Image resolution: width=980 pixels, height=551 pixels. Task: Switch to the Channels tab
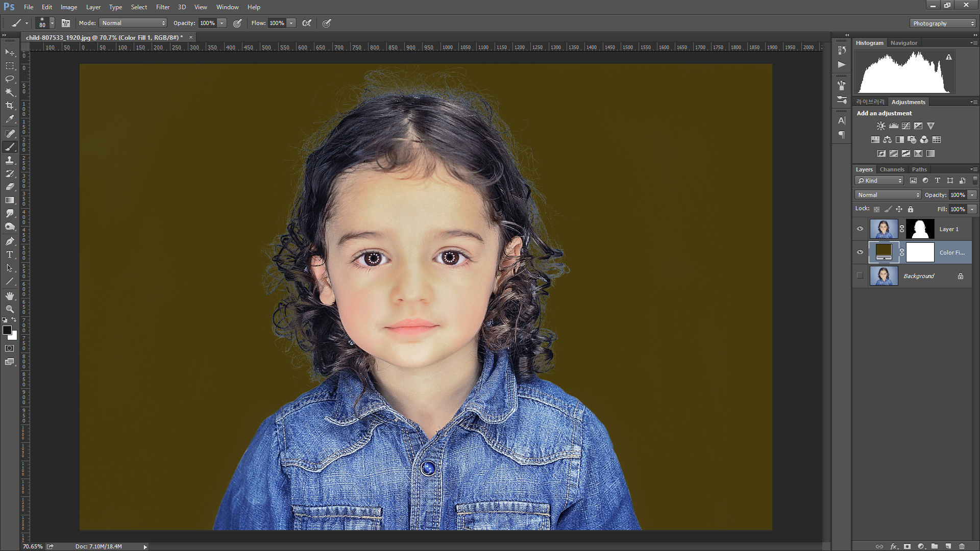(x=892, y=169)
